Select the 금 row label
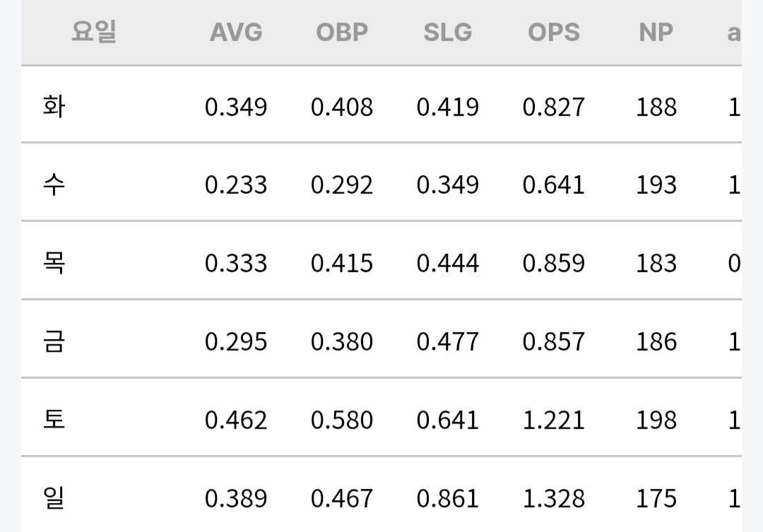763x532 pixels. pos(54,341)
